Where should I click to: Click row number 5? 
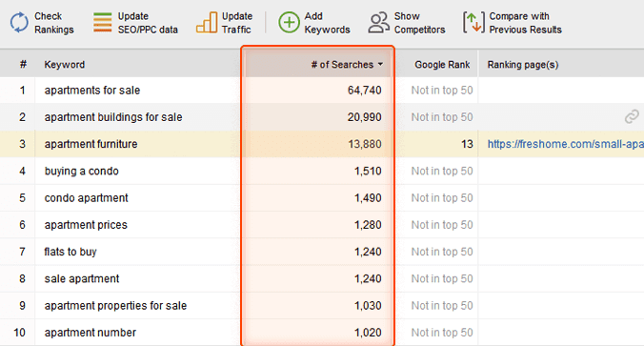(22, 198)
